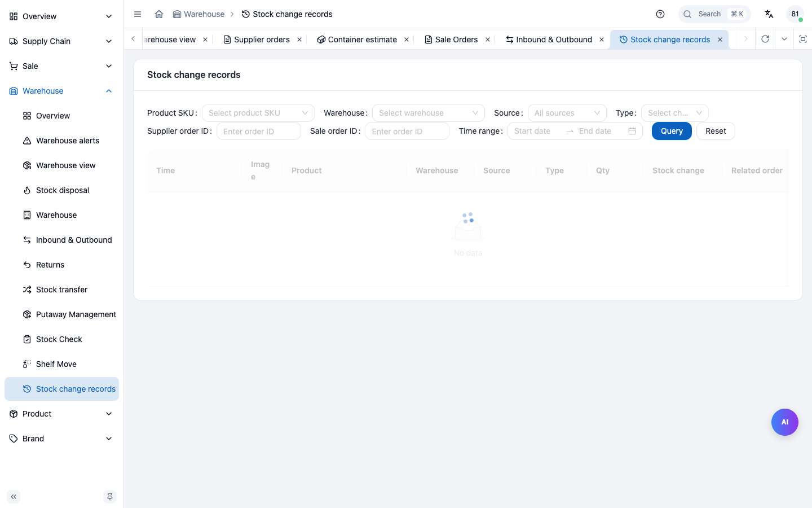
Task: Expand the Product sidebar section
Action: click(x=61, y=414)
